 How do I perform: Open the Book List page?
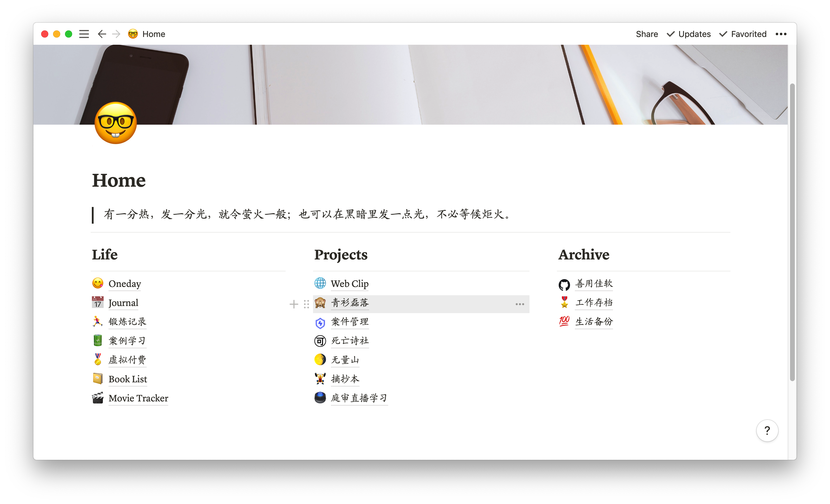click(x=128, y=379)
